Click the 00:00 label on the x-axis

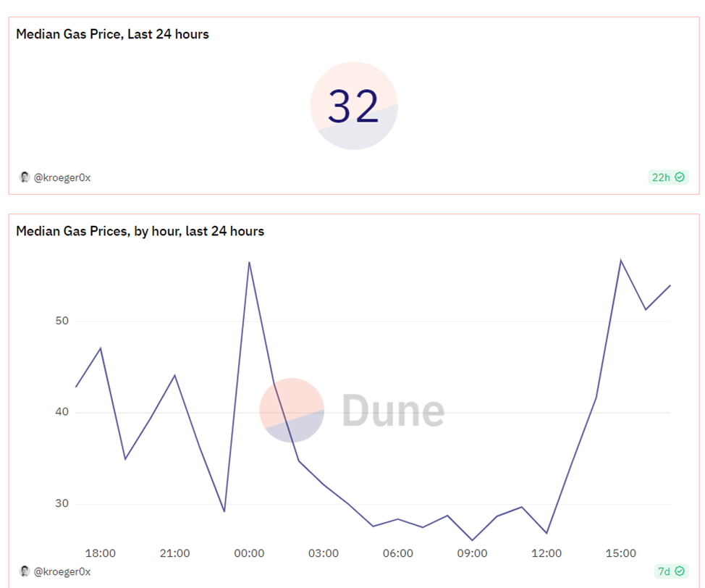point(249,553)
